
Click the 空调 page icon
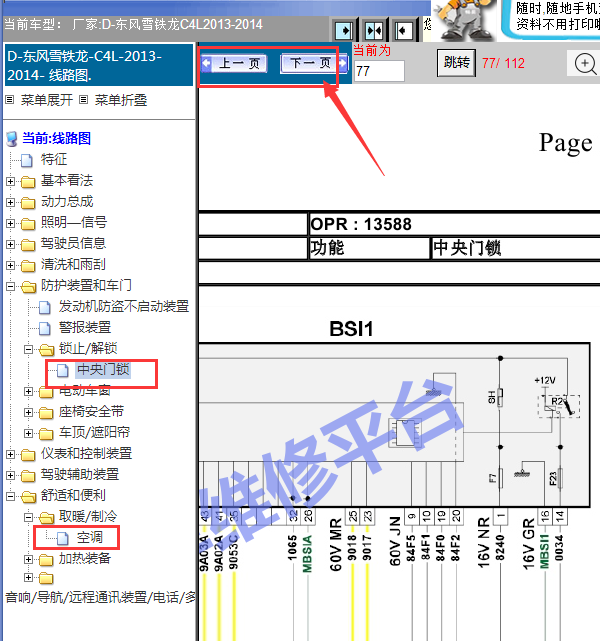63,538
